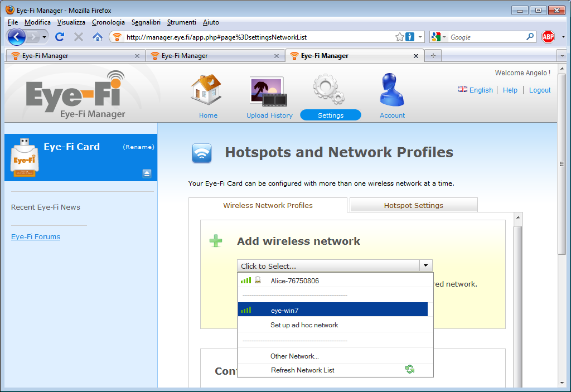Click the browser forward arrow button

coord(33,37)
